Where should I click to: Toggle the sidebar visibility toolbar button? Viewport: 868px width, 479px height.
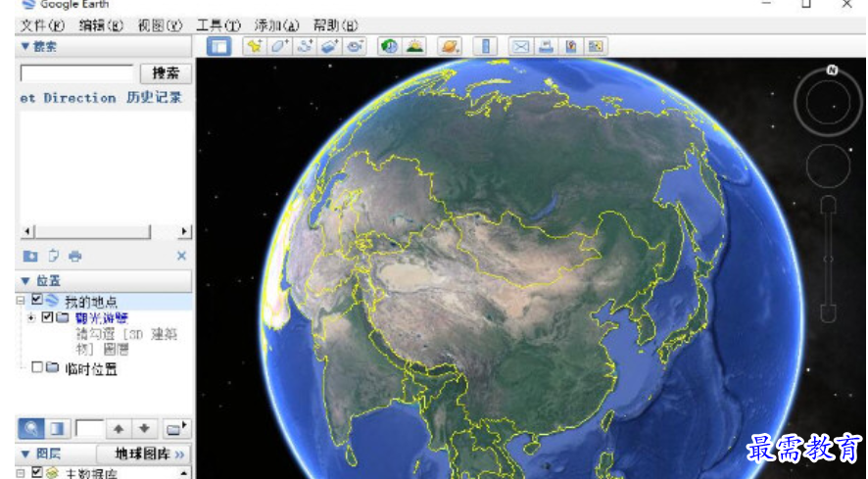(x=219, y=46)
